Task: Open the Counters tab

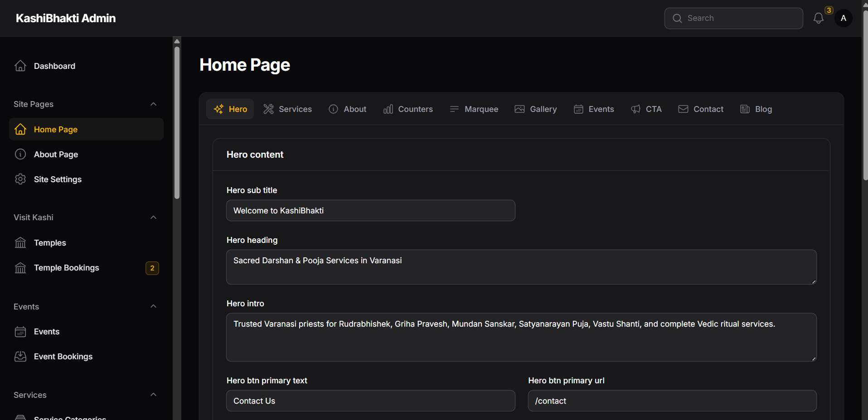Action: 408,109
